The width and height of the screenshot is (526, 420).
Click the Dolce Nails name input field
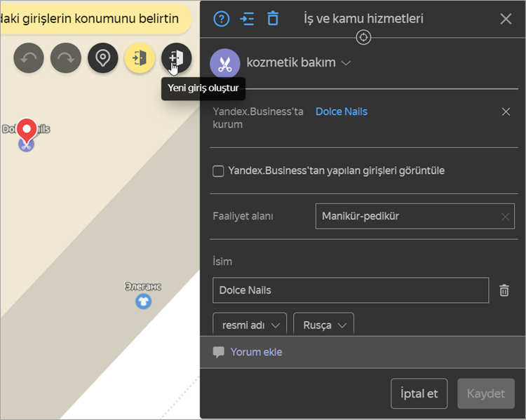(351, 290)
